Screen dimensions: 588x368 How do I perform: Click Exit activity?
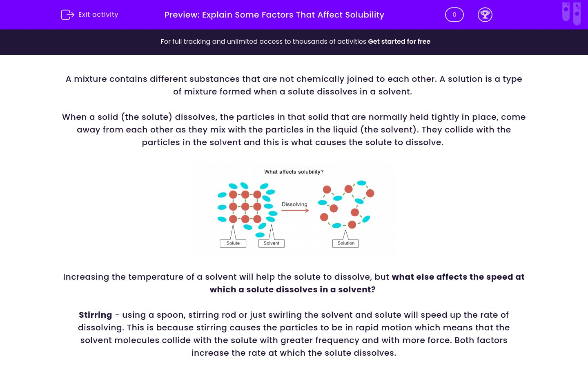98,14
